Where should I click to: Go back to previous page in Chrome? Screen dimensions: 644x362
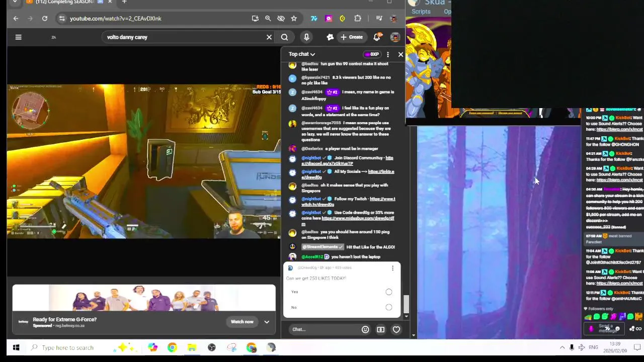tap(16, 19)
